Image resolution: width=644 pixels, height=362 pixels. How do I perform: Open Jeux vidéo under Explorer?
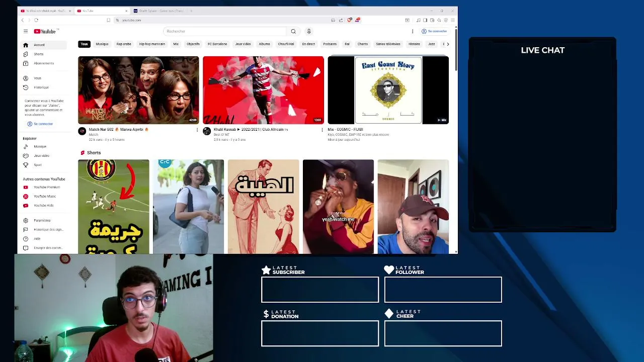pyautogui.click(x=44, y=156)
